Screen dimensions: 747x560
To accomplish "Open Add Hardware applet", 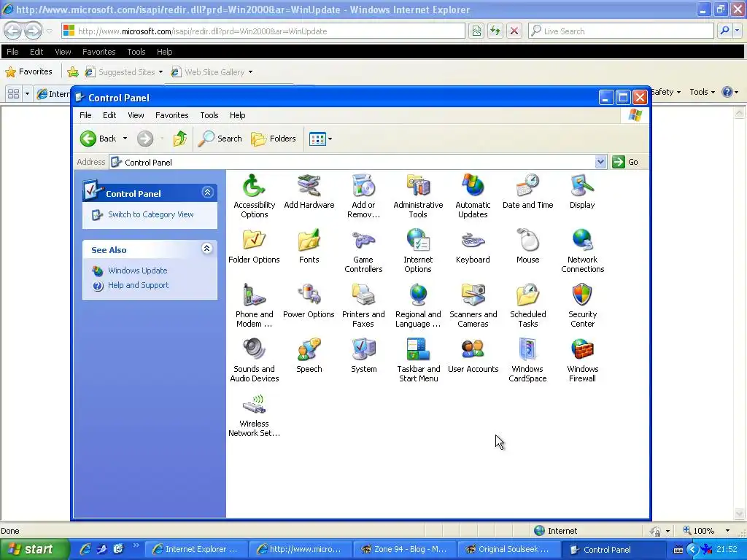I will pos(309,192).
